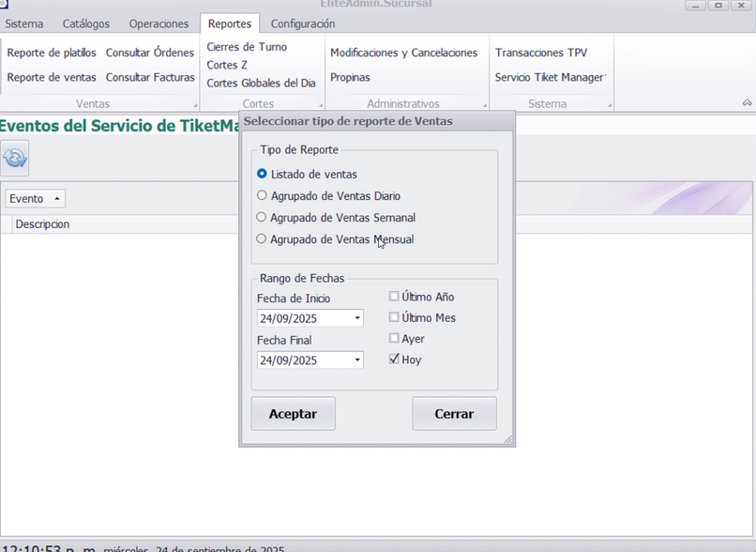Select Agrupado de Ventas Semanal option
Image resolution: width=756 pixels, height=552 pixels.
pos(262,218)
